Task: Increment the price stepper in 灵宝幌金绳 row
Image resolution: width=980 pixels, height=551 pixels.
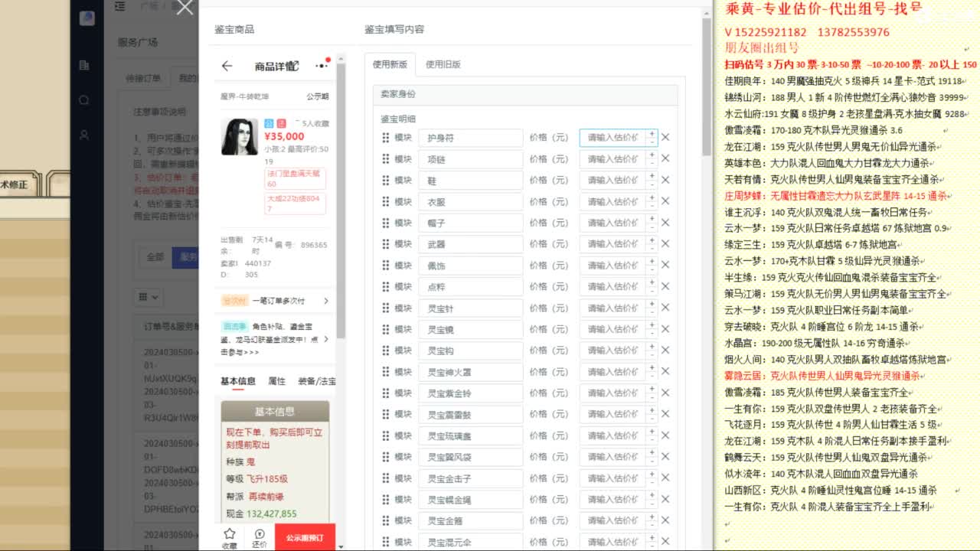Action: point(652,495)
